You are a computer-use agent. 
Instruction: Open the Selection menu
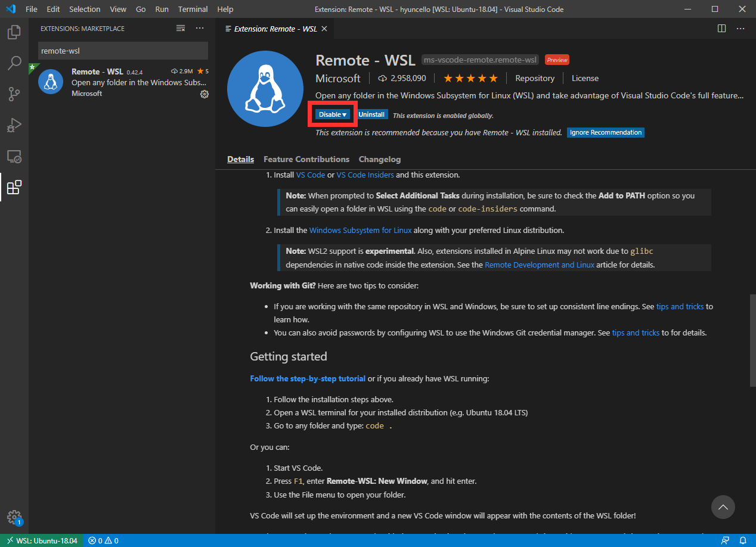pos(85,10)
